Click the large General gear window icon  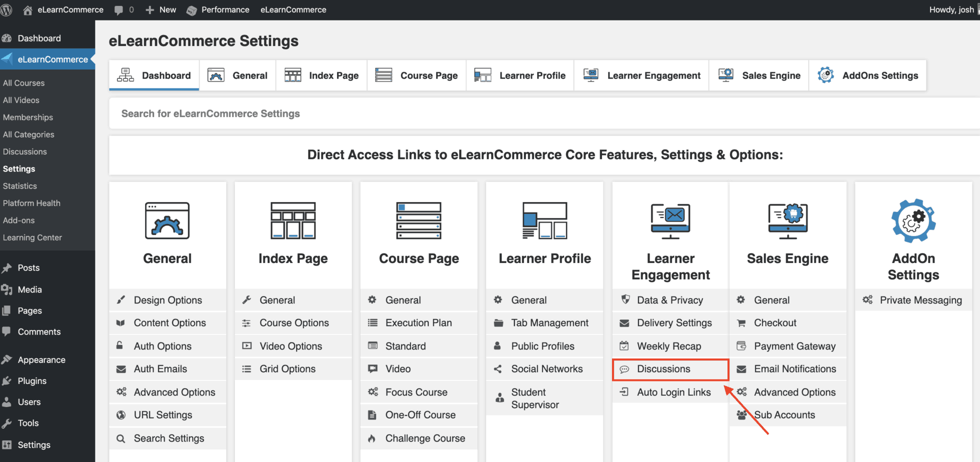[x=167, y=220]
